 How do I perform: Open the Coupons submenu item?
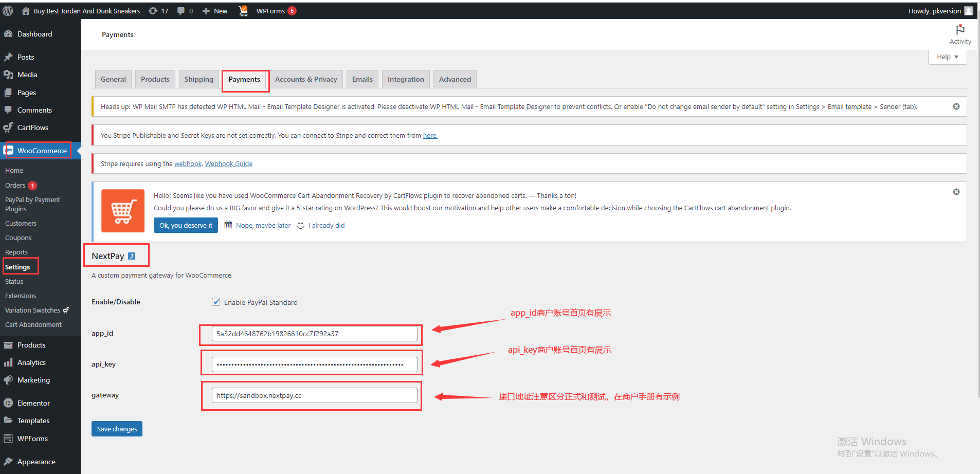point(19,238)
